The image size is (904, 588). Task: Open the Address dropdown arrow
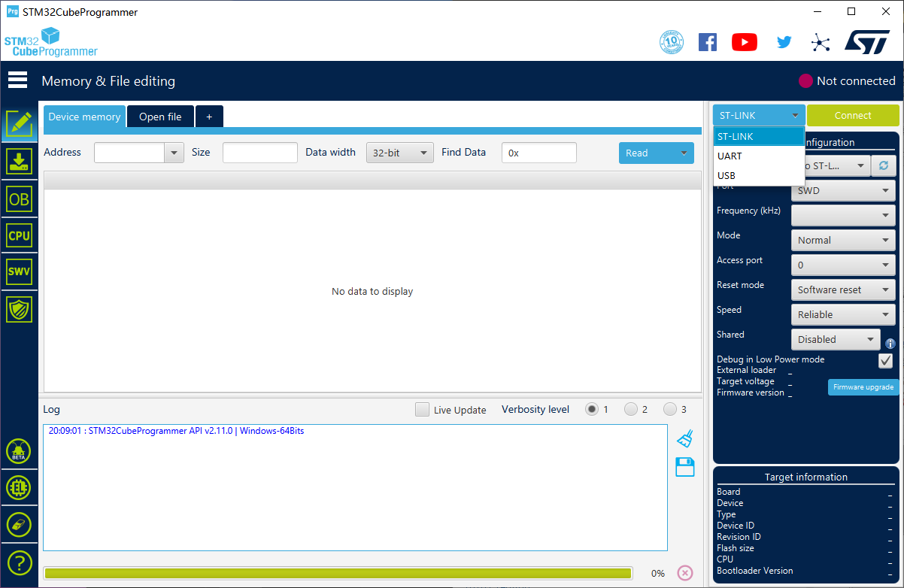point(174,153)
